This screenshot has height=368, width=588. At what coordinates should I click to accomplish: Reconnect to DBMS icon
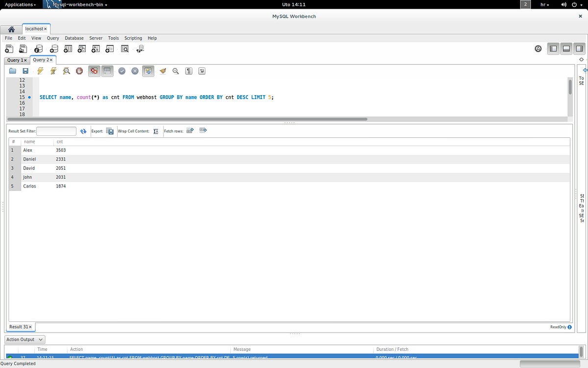pyautogui.click(x=141, y=49)
